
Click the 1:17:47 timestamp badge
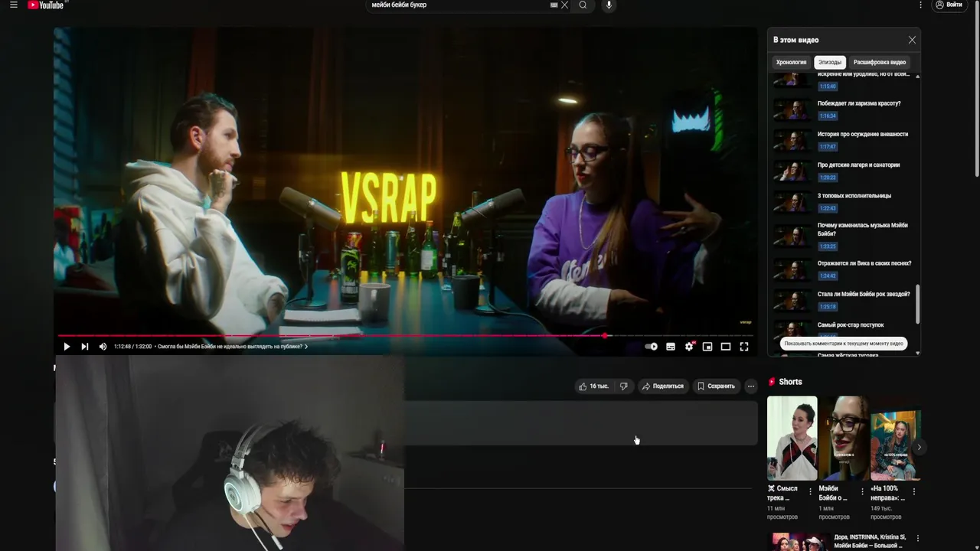tap(828, 147)
